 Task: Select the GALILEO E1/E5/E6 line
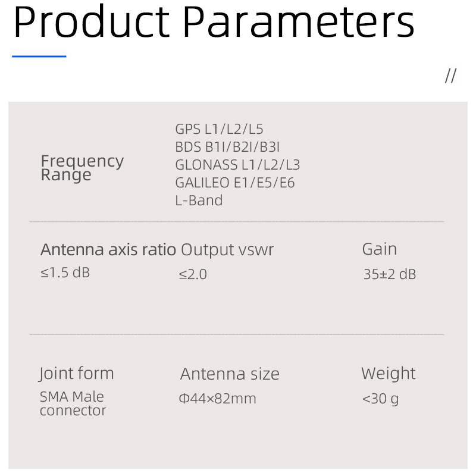click(x=235, y=183)
